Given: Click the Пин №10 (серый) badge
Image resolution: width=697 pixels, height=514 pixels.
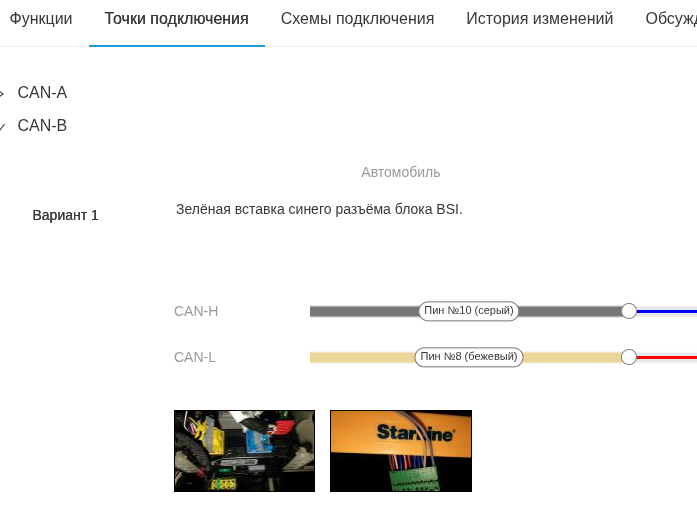Looking at the screenshot, I should 468,311.
